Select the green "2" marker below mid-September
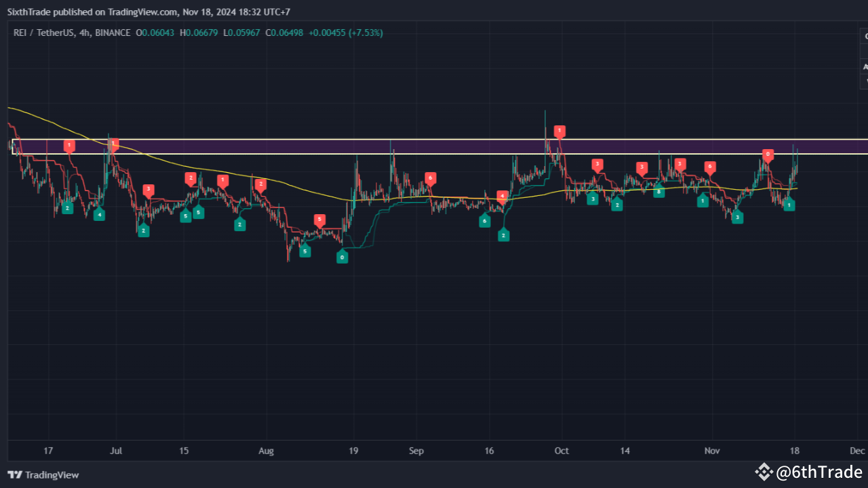Screen dimensions: 868x488 (503, 235)
